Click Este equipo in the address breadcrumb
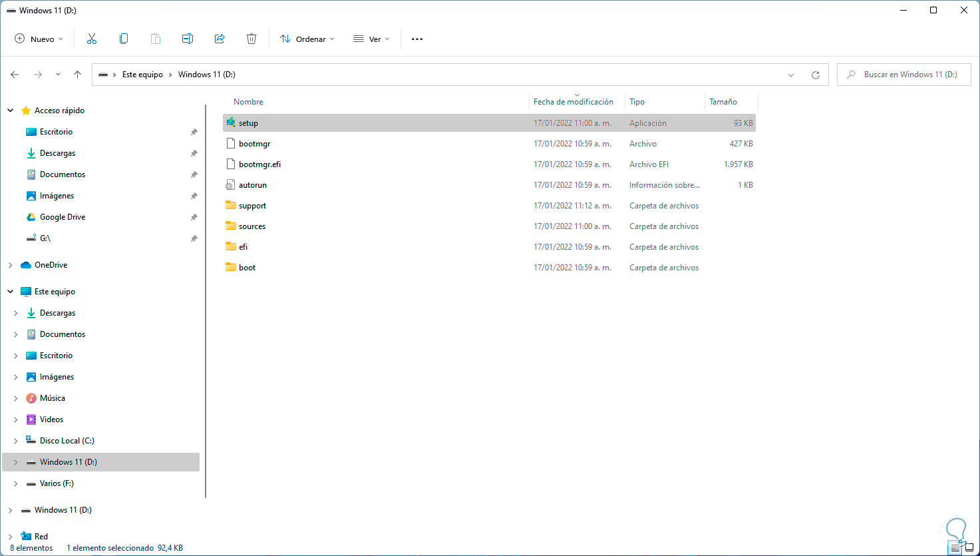The height and width of the screenshot is (556, 980). [x=142, y=75]
